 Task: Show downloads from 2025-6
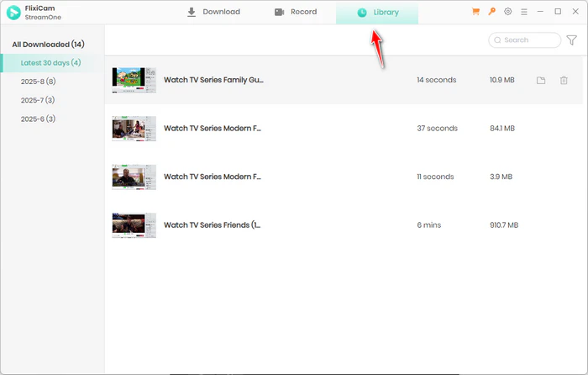point(38,119)
